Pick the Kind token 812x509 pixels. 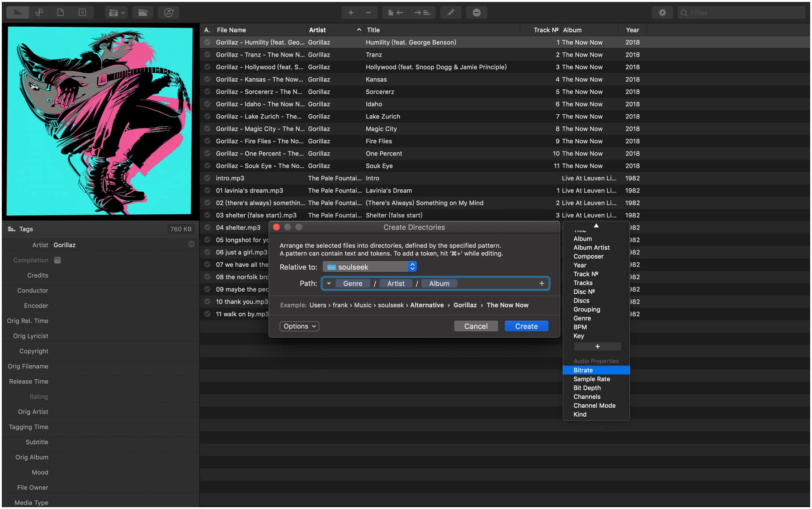[580, 415]
